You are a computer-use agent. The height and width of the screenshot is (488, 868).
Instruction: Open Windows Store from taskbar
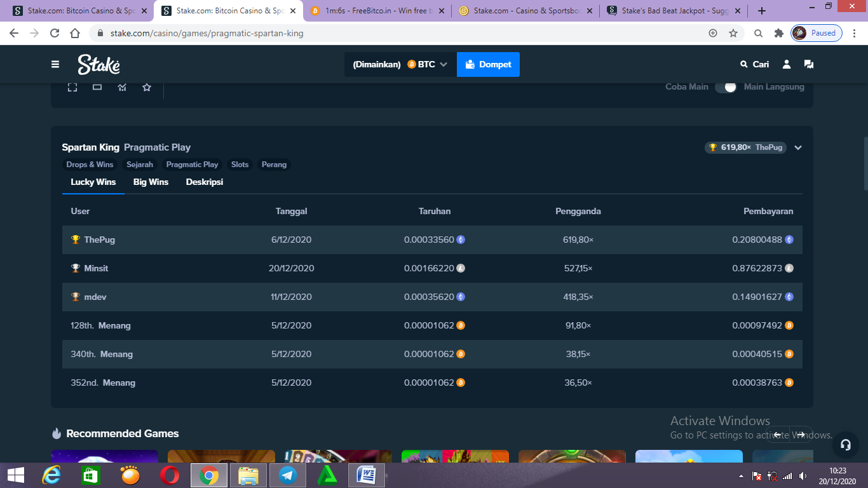(91, 475)
